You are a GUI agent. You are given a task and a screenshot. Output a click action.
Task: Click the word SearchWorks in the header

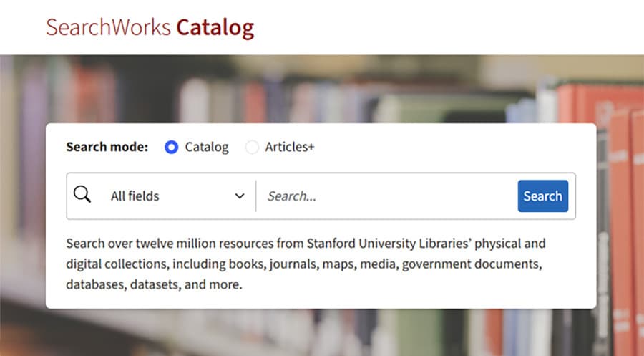coord(108,27)
